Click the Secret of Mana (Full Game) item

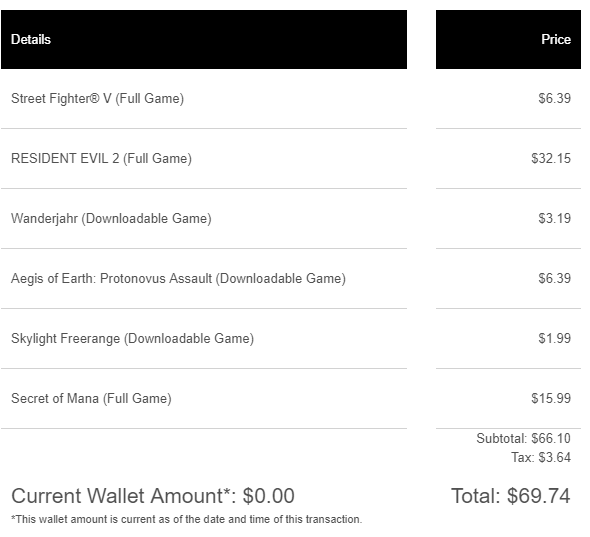91,399
